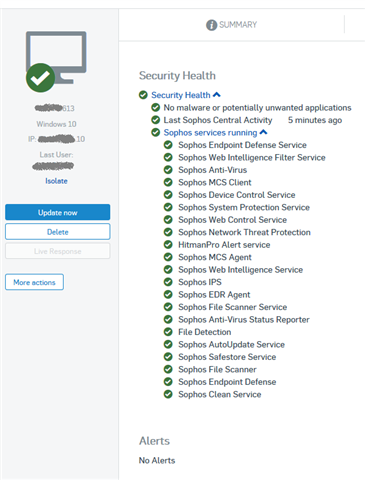
Task: Click the 'HitmanPro Alert service' label
Action: point(224,245)
